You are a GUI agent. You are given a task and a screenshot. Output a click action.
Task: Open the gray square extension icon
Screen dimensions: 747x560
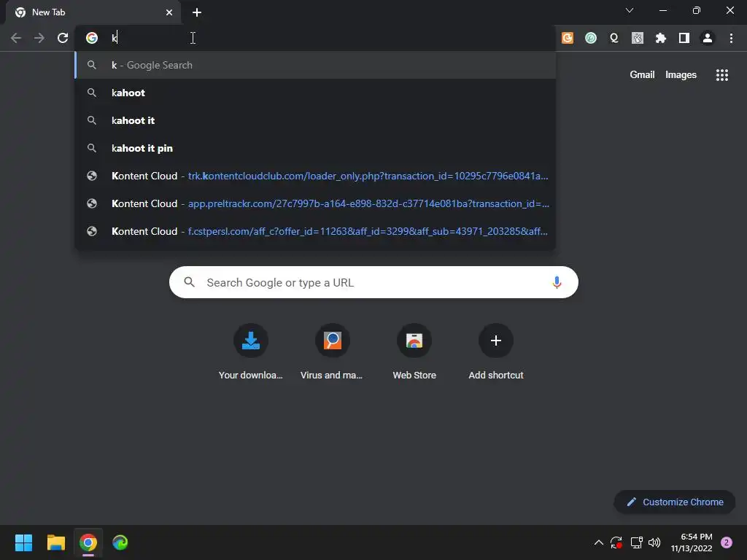click(638, 38)
